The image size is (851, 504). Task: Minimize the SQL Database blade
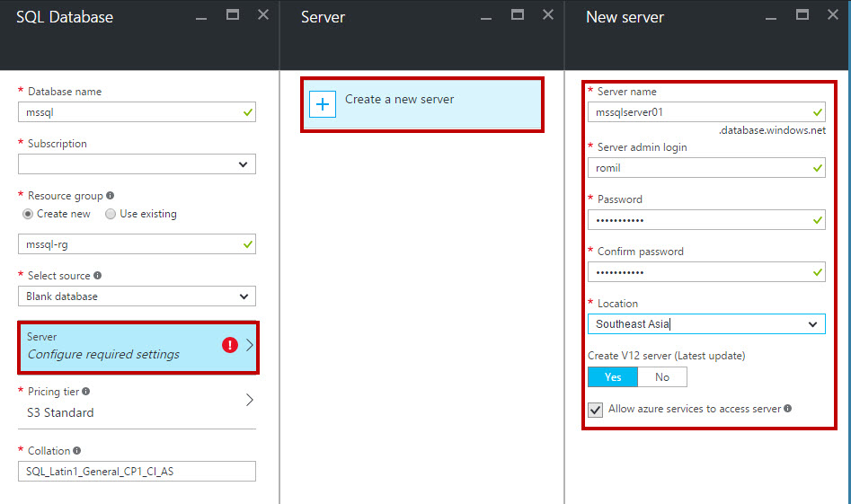click(201, 19)
